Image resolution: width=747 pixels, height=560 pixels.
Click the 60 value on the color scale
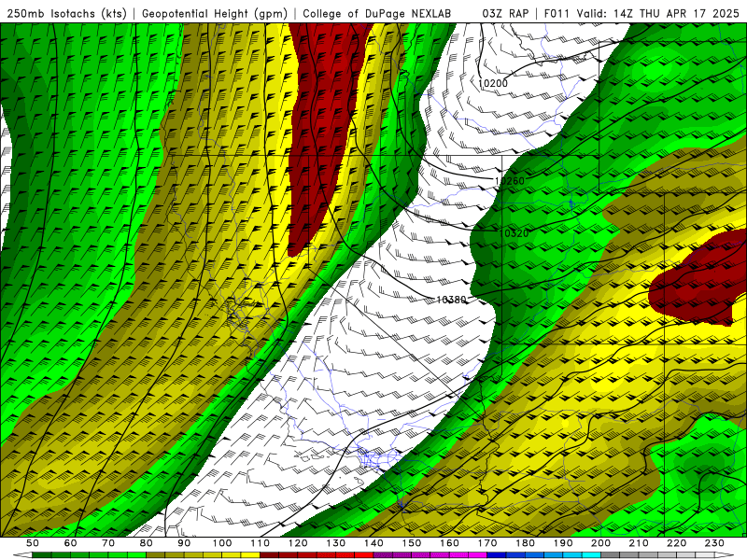point(70,543)
